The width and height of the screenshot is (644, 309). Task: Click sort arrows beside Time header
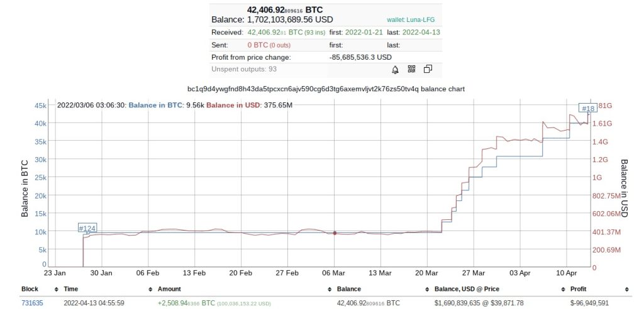[150, 290]
